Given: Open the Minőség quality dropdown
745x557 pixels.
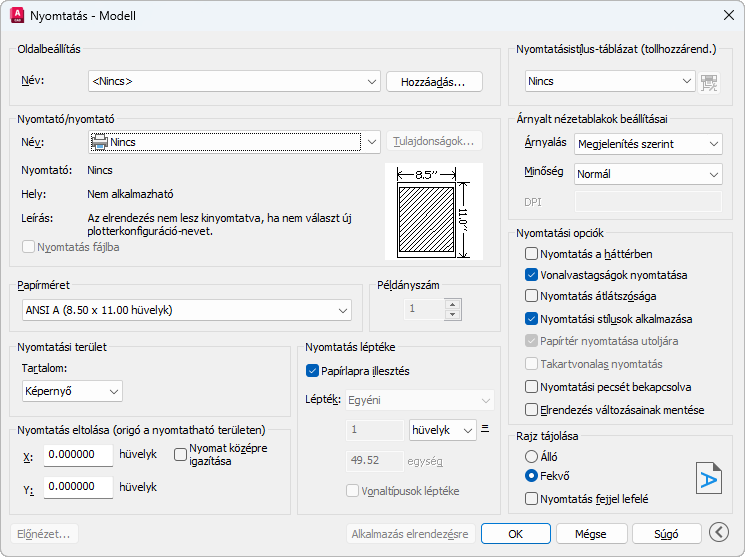Looking at the screenshot, I should 648,174.
